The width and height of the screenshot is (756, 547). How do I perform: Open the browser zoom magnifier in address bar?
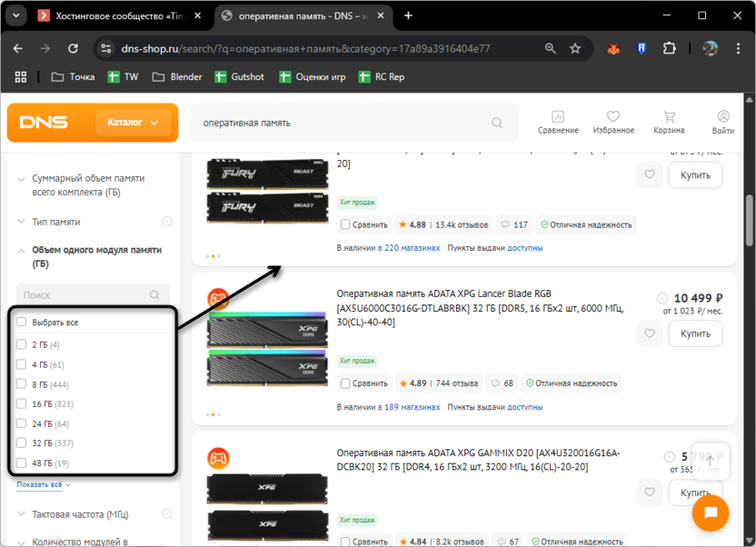550,49
